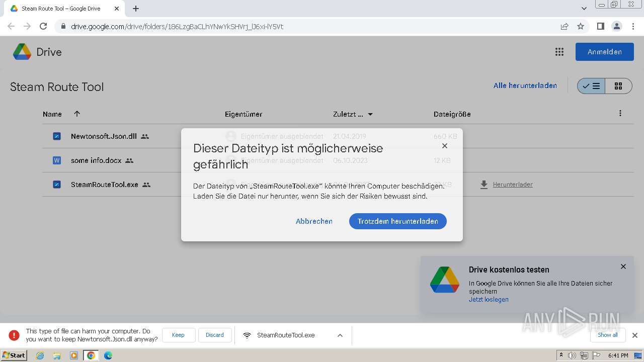Open File Explorer from taskbar
The height and width of the screenshot is (362, 644).
pos(57,355)
